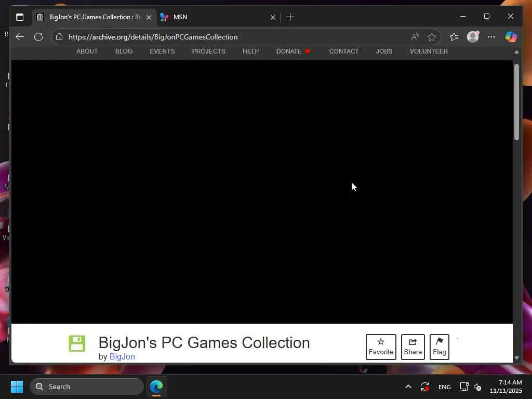This screenshot has width=532, height=399.
Task: Open the JOBS link
Action: tap(384, 51)
